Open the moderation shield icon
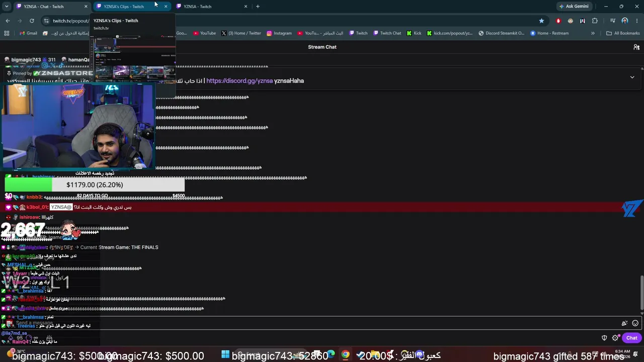644x362 pixels. pos(604,338)
